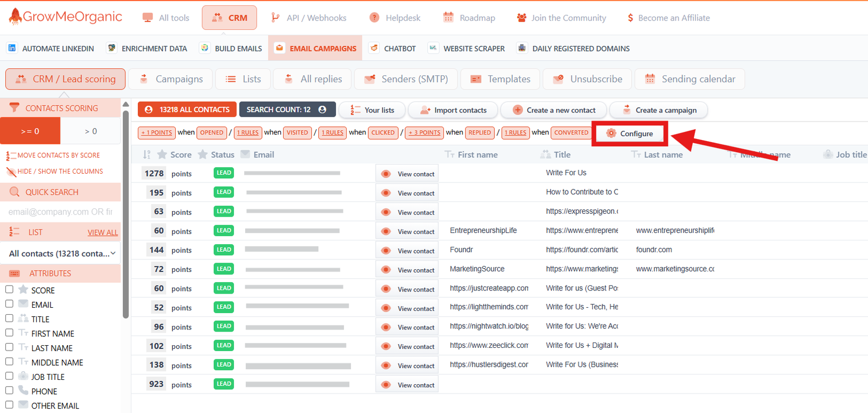
Task: Tick the JOB TITLE attribute checkbox
Action: point(9,376)
